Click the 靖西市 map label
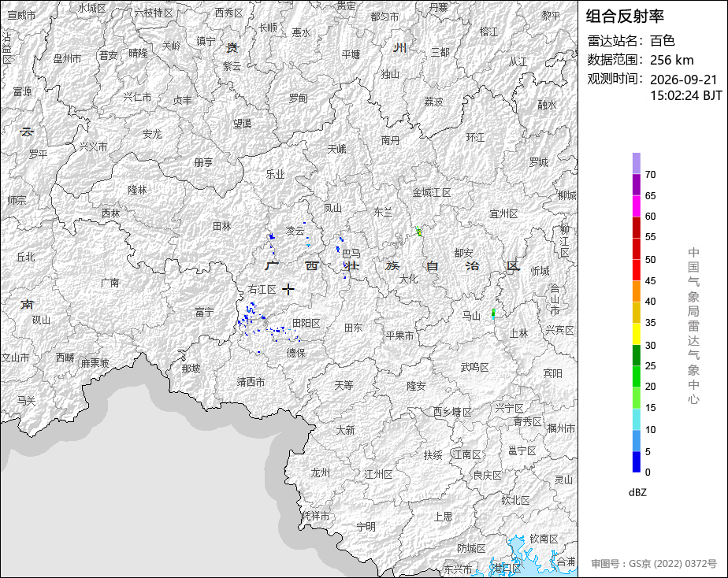 (x=251, y=382)
